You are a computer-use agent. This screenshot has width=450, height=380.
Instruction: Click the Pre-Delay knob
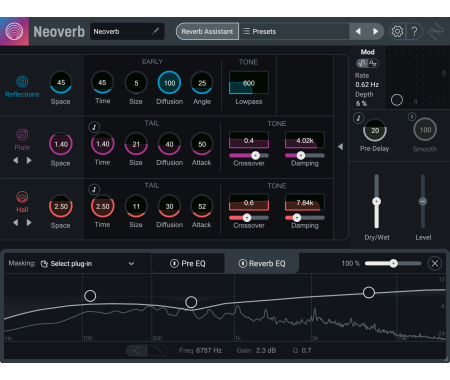coord(375,130)
